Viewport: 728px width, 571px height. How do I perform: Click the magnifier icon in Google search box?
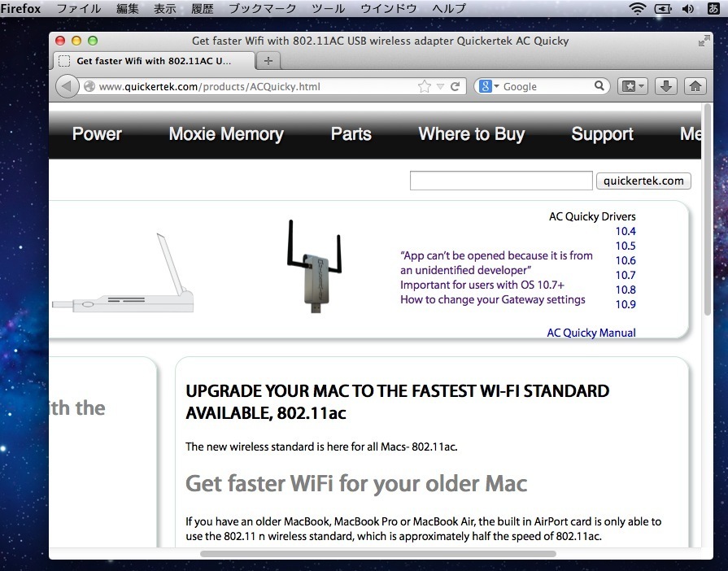coord(599,86)
